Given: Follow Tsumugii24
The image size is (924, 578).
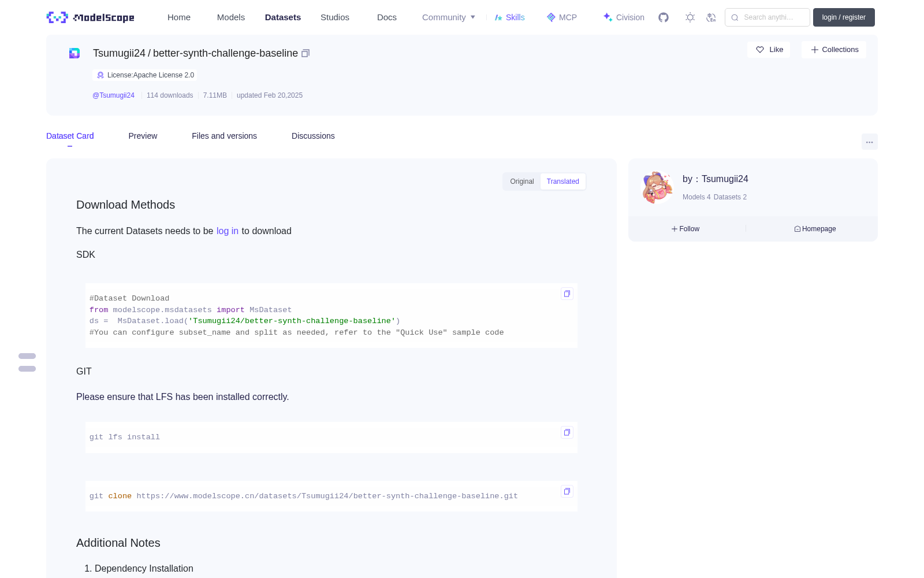Looking at the screenshot, I should coord(685,229).
